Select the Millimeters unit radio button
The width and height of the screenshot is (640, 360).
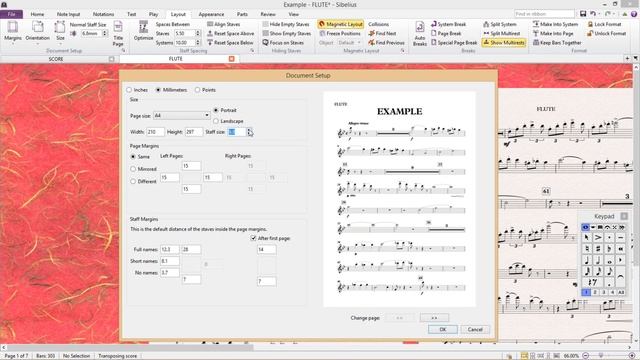pyautogui.click(x=158, y=90)
